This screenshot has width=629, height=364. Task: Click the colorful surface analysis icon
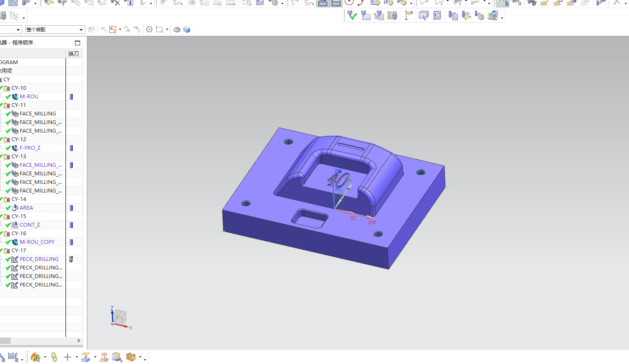tap(36, 357)
